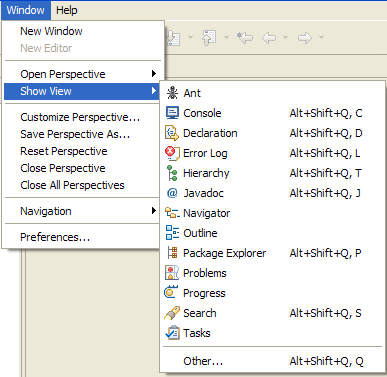Show the Tasks view
This screenshot has height=377, width=387.
pyautogui.click(x=272, y=333)
